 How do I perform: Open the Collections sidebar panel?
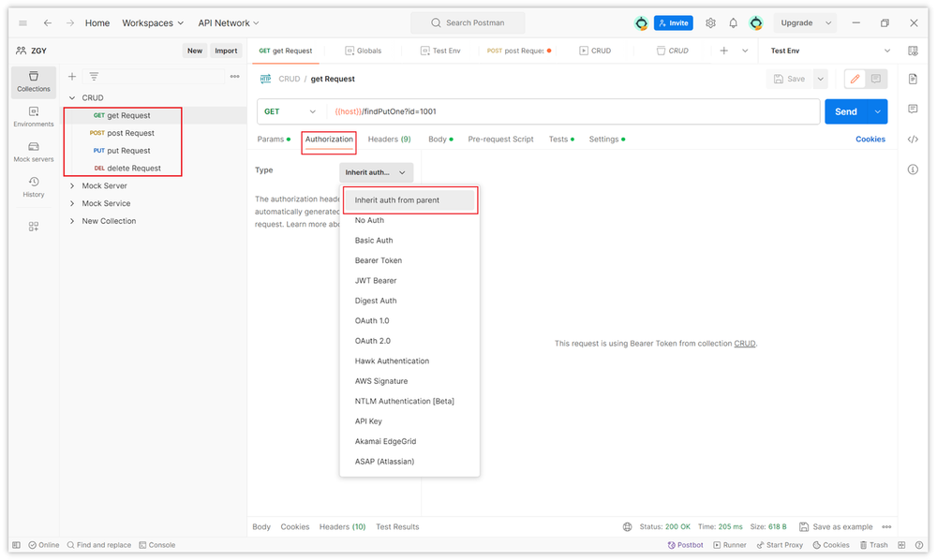tap(33, 81)
